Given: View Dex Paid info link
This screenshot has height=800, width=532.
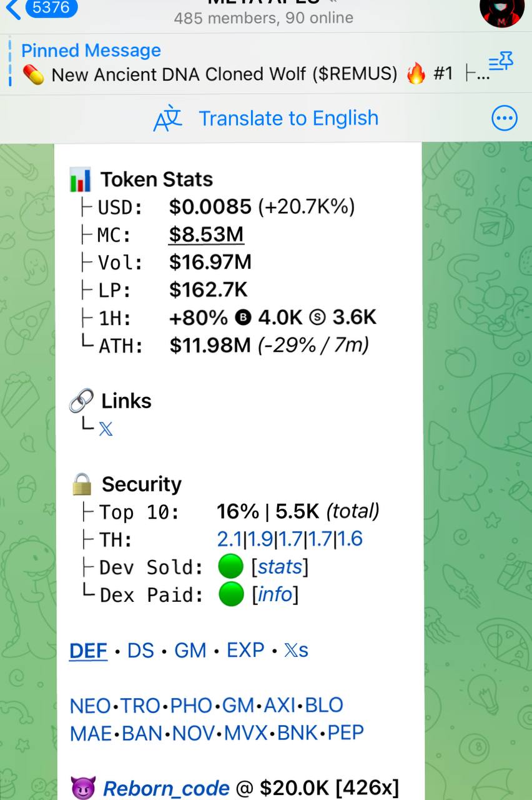Looking at the screenshot, I should click(x=275, y=594).
